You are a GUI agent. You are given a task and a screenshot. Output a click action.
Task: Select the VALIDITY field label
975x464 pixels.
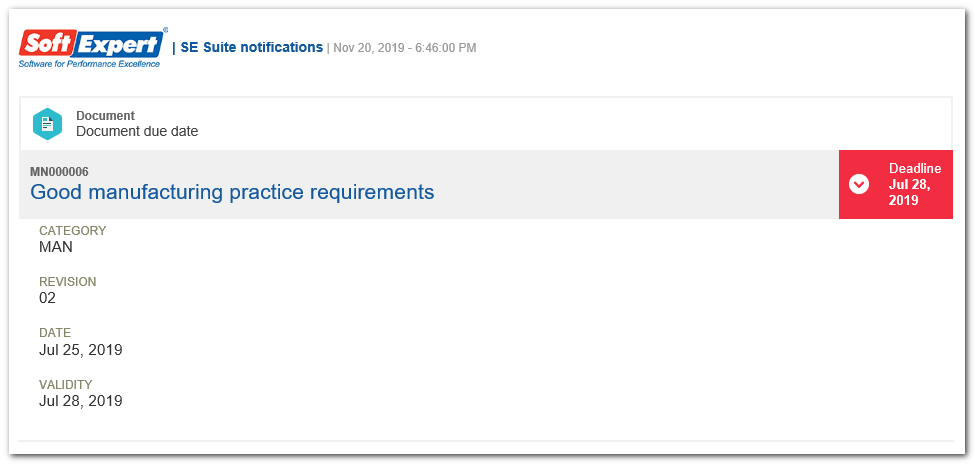(66, 384)
